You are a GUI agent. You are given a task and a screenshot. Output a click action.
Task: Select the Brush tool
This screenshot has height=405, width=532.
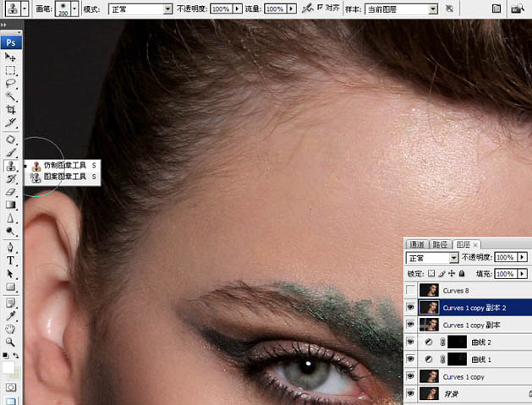[x=10, y=153]
